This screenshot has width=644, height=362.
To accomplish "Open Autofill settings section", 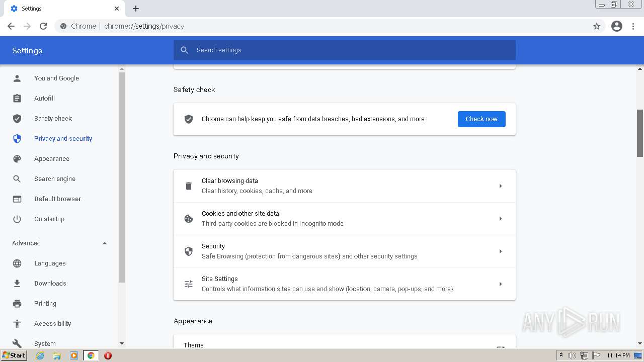I will [44, 99].
